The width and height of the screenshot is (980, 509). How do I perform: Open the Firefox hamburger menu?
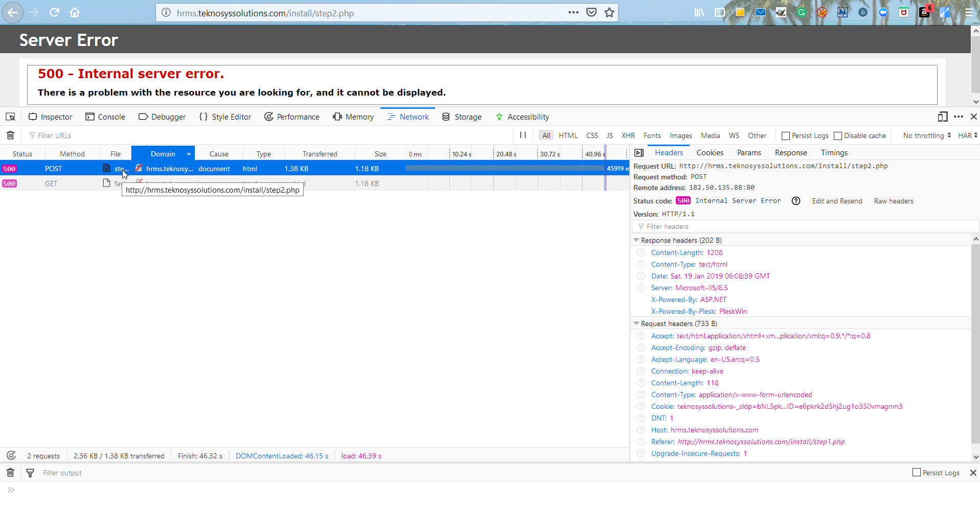969,12
